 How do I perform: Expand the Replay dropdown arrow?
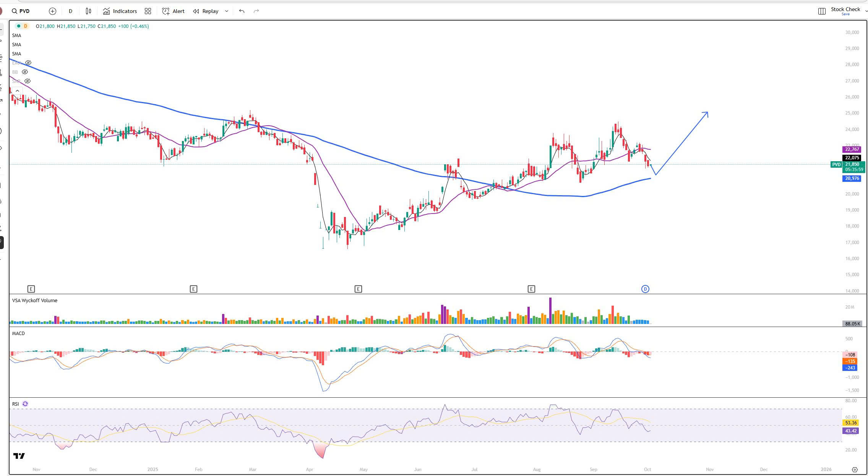click(227, 11)
